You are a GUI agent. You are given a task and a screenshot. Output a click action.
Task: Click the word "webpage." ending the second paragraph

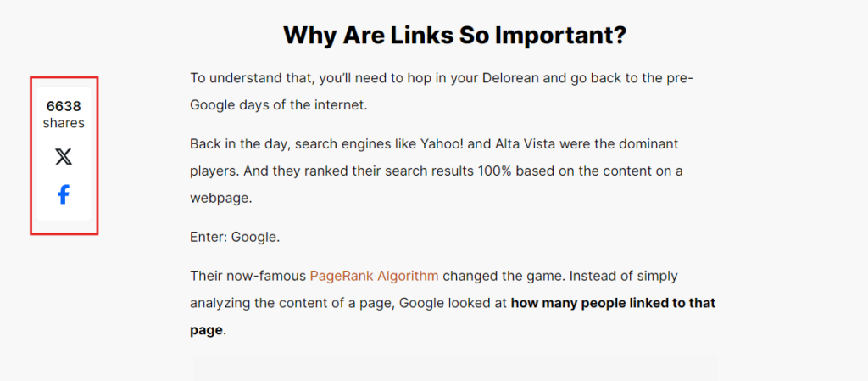pos(221,197)
